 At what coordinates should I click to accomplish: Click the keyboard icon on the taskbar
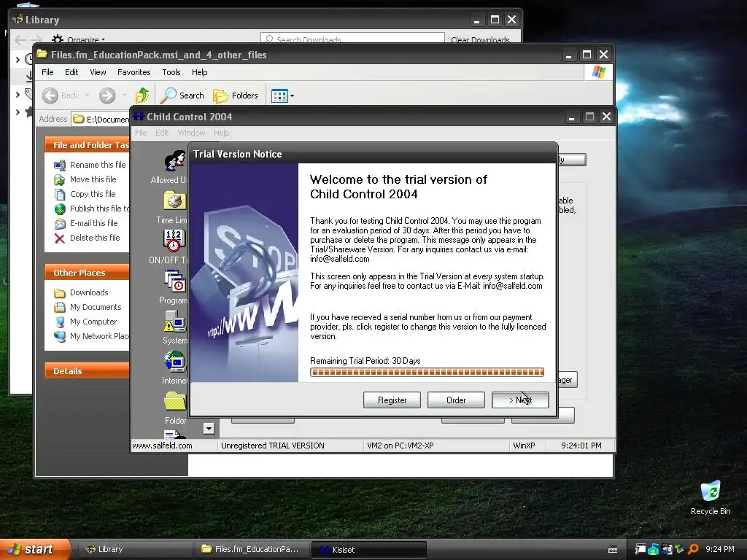pyautogui.click(x=613, y=550)
